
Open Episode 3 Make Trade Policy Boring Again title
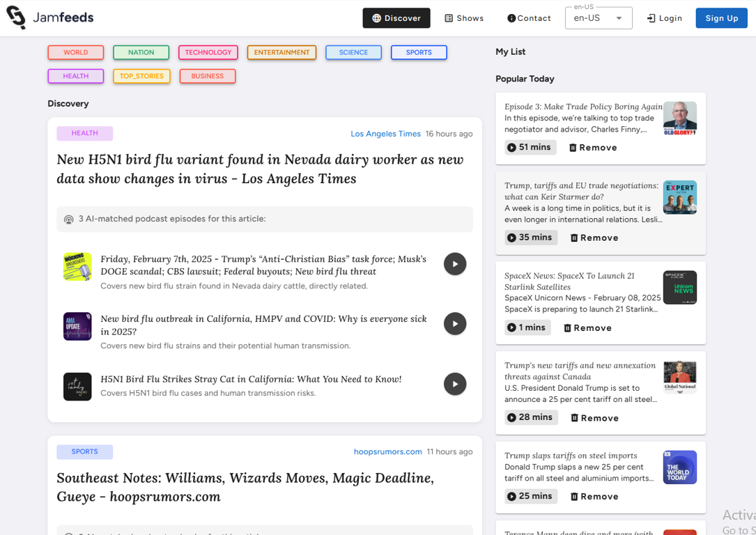coord(583,107)
